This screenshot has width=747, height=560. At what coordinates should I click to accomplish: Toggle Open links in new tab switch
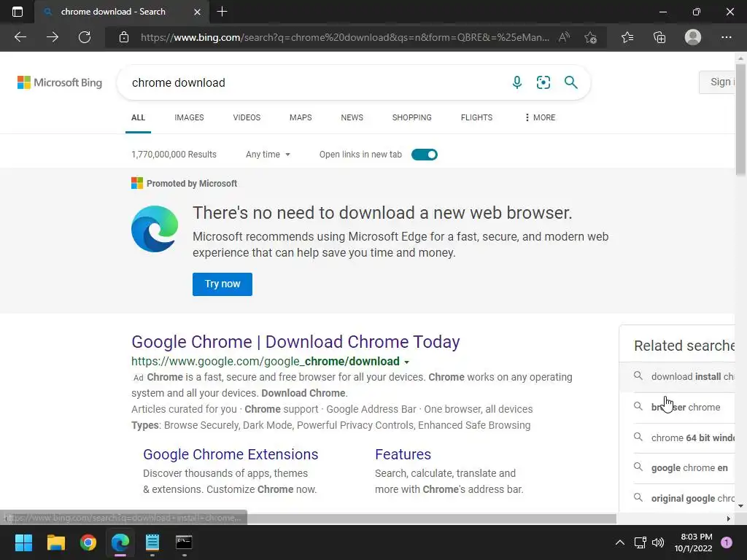pos(425,155)
